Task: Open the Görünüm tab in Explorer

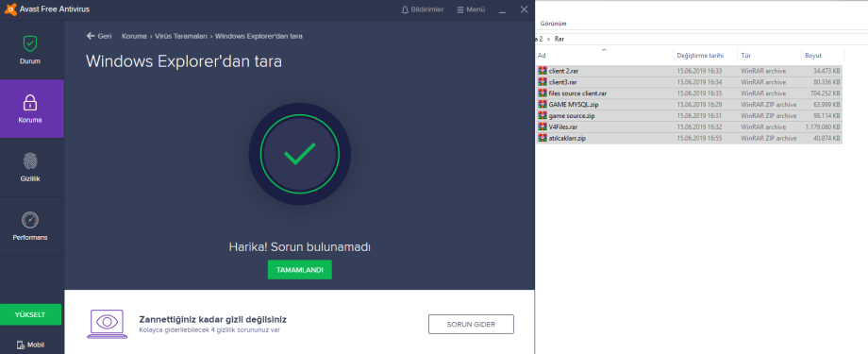Action: pyautogui.click(x=553, y=24)
